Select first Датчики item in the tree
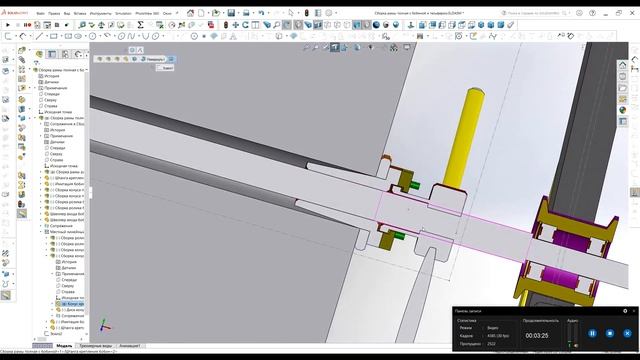This screenshot has height=360, width=640. [51, 82]
